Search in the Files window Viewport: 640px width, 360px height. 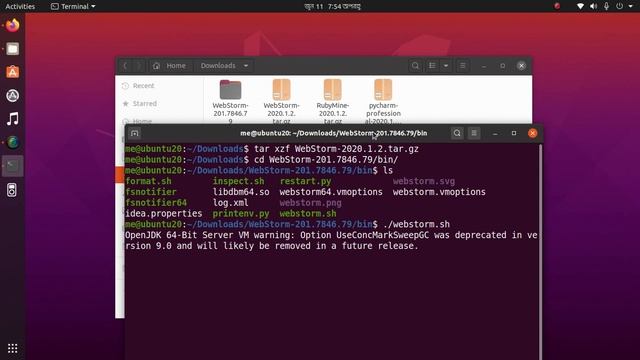point(415,66)
